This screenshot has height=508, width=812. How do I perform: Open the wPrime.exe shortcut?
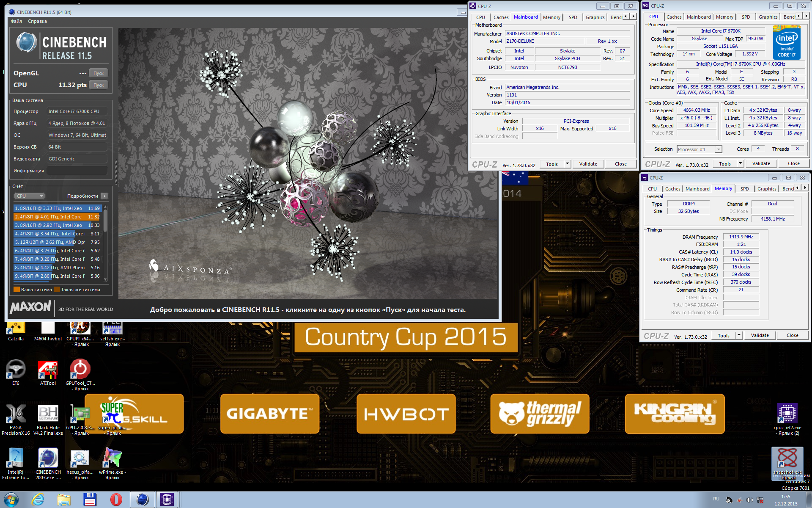[112, 464]
